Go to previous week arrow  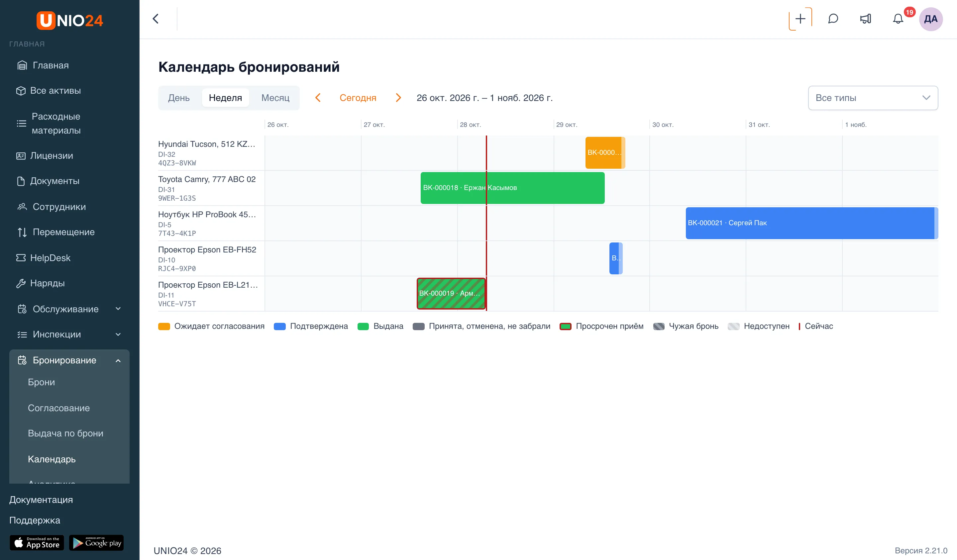pos(318,98)
